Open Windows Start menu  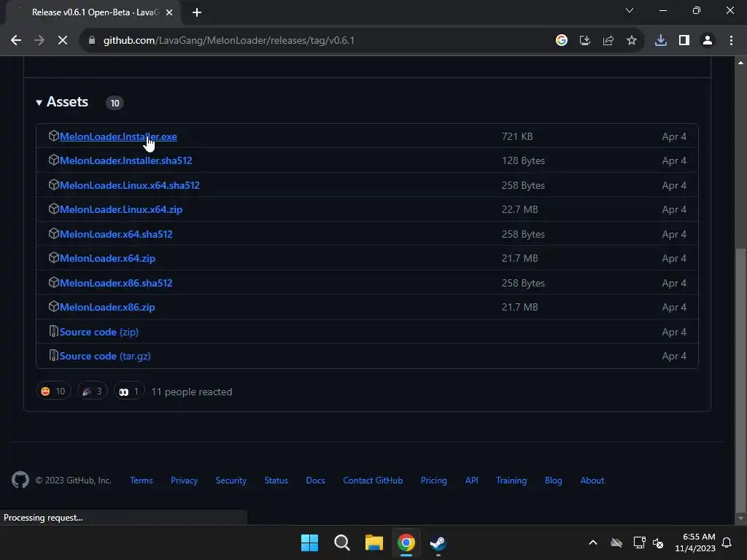(x=309, y=542)
